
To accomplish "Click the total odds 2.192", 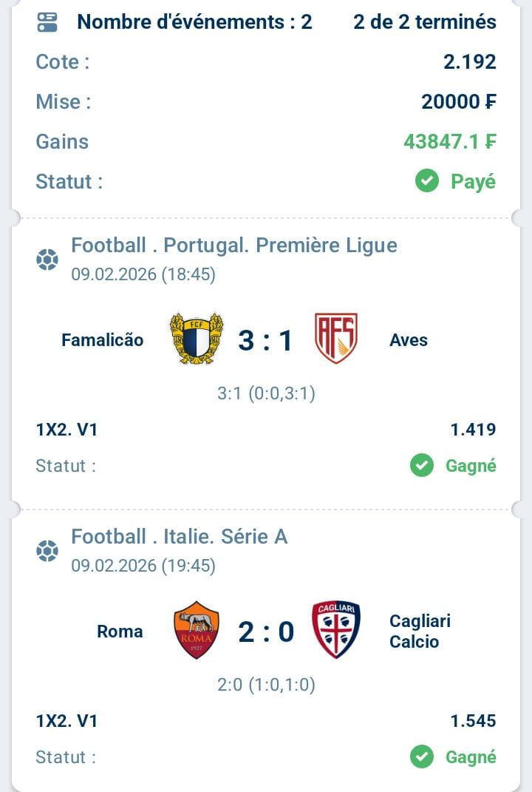I will tap(469, 62).
